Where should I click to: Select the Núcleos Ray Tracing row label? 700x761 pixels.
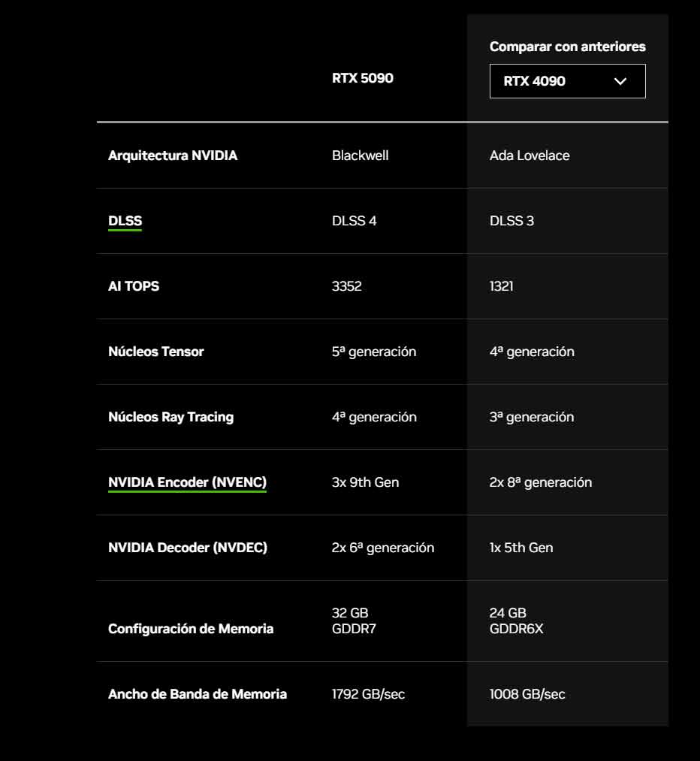pos(170,417)
